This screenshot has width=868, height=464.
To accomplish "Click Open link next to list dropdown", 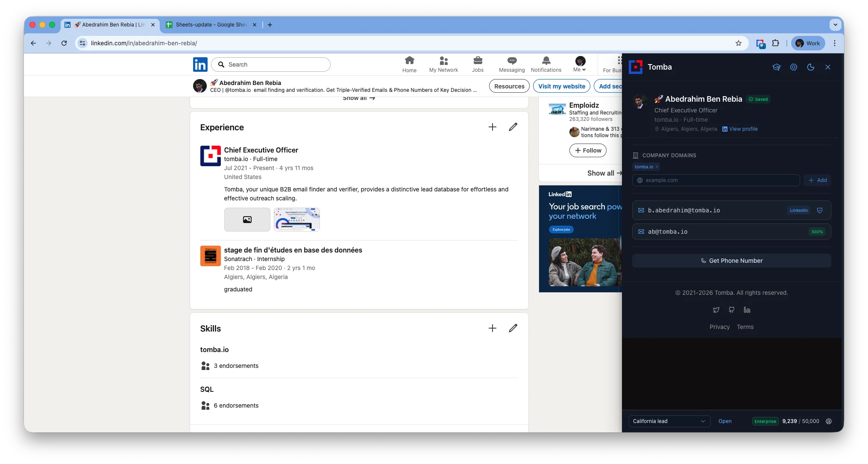I will pos(725,421).
